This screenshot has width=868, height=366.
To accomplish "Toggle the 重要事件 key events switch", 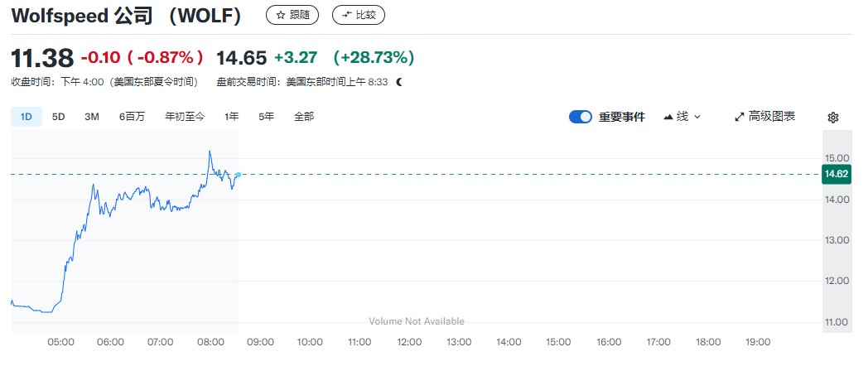I will [x=581, y=117].
